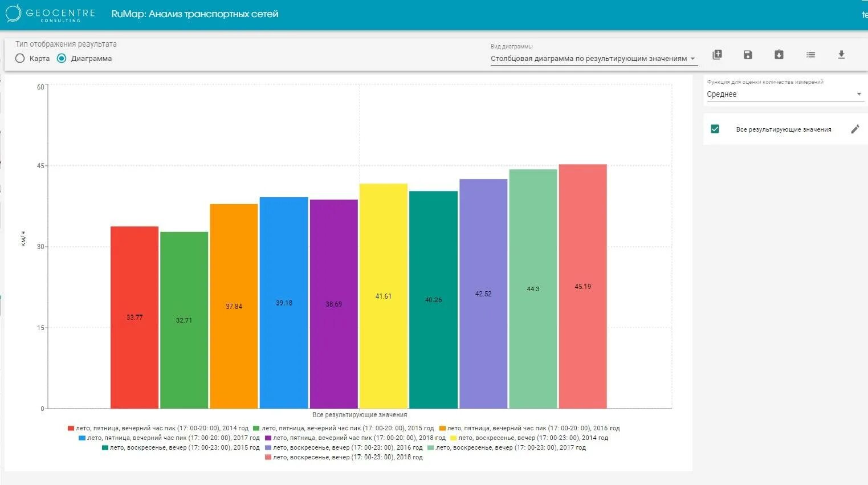Uncheck 'Все результирующие значения' checkbox
Image resolution: width=868 pixels, height=485 pixels.
point(715,129)
